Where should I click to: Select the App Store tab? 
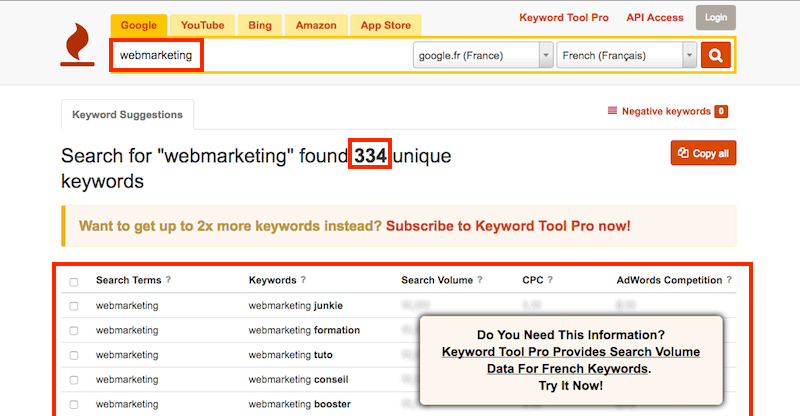[384, 25]
